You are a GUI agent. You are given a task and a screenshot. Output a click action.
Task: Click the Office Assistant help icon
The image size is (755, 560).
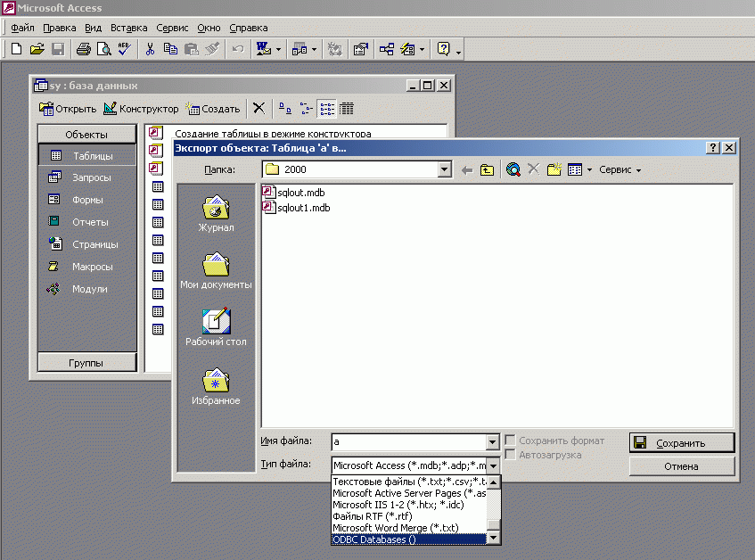444,49
